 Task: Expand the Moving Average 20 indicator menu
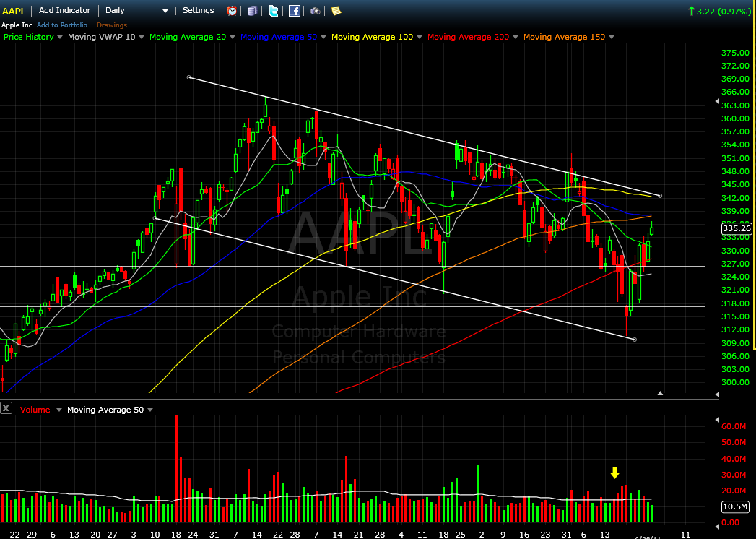click(x=233, y=37)
